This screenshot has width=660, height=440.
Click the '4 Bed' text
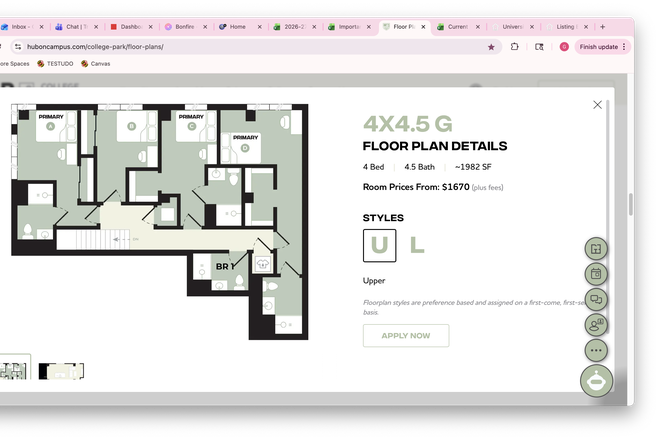coord(373,167)
